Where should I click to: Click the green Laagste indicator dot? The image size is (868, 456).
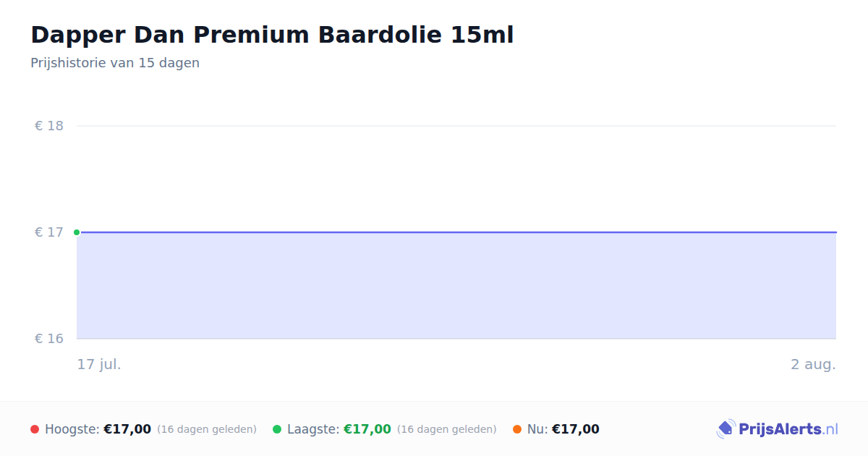coord(277,429)
